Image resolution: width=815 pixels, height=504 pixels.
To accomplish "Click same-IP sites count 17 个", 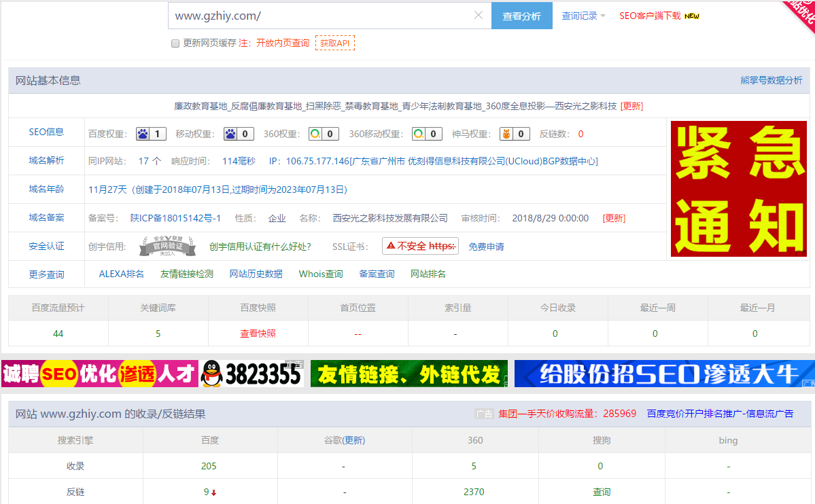I will pos(150,161).
